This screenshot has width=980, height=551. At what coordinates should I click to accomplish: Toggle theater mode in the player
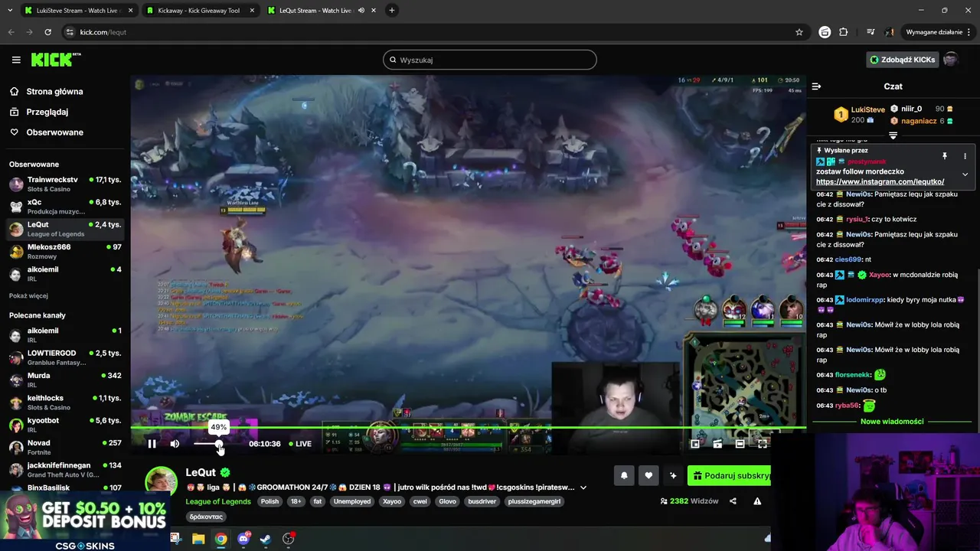pyautogui.click(x=740, y=444)
